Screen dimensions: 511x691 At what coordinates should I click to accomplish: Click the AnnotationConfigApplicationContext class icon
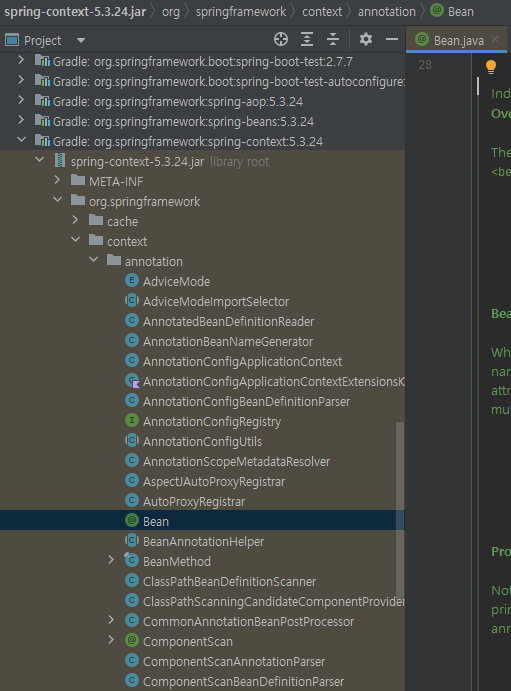click(x=132, y=360)
